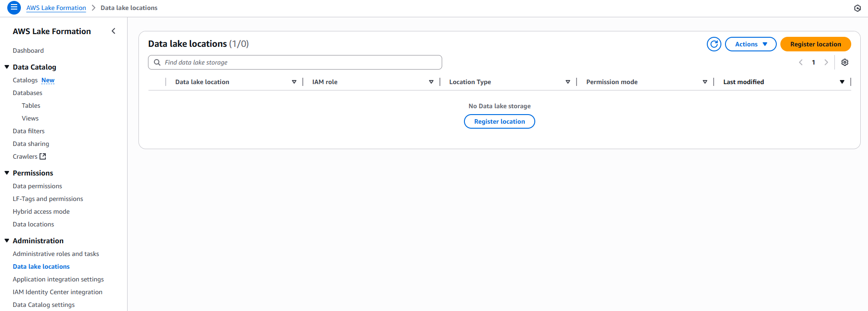Viewport: 868px width, 311px height.
Task: Sort by Last modified column arrow
Action: tap(842, 82)
